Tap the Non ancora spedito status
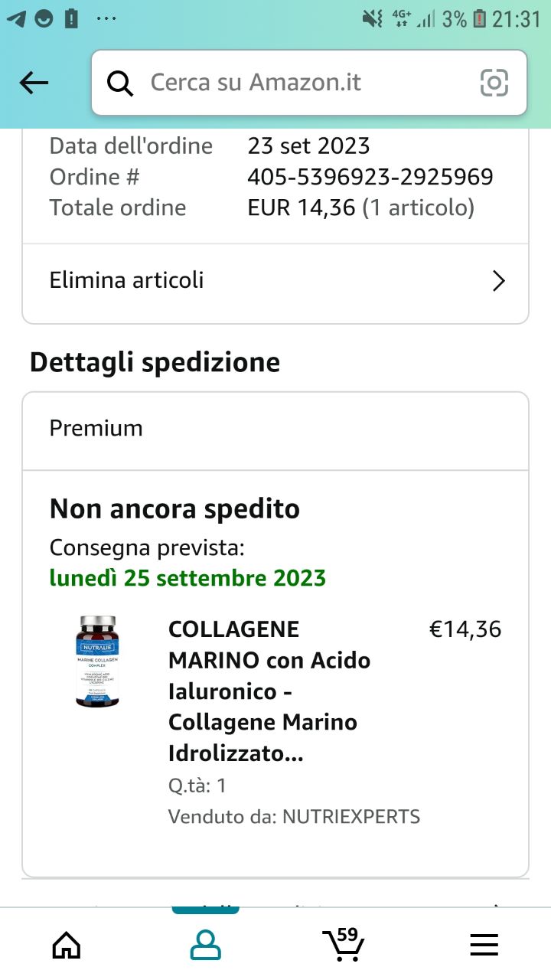 (174, 509)
